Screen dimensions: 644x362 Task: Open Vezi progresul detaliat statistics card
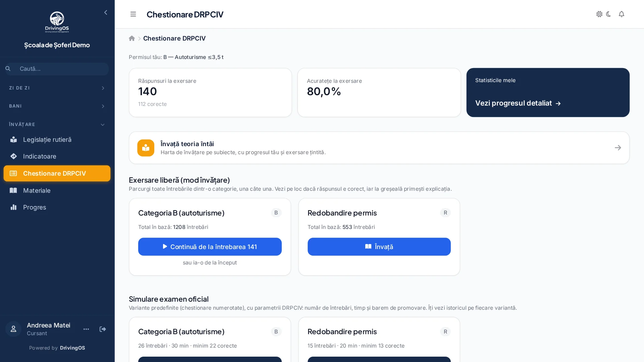(x=548, y=93)
